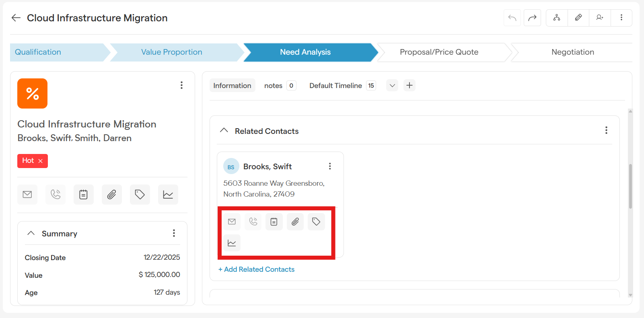Collapse the Summary section

31,233
